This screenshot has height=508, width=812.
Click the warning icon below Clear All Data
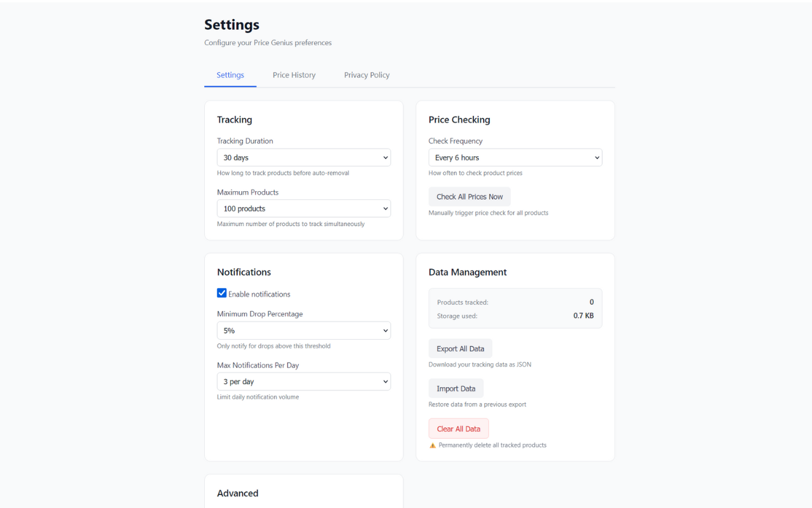pyautogui.click(x=433, y=445)
